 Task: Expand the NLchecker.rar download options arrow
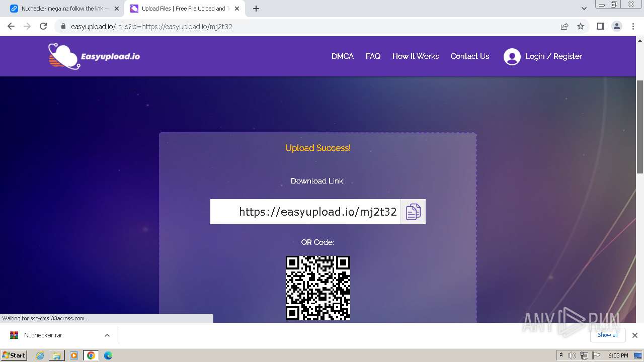point(107,335)
